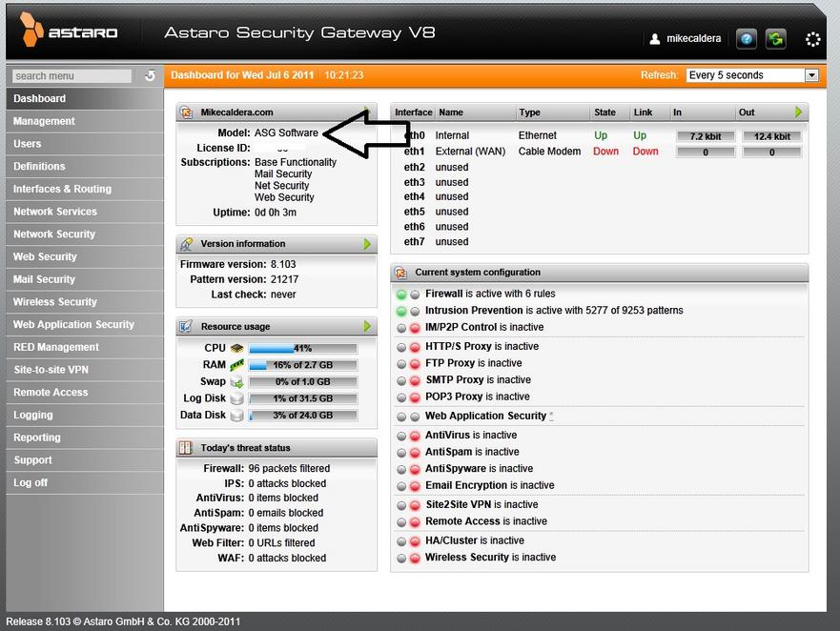Click the Web Application Security link

pos(485,416)
